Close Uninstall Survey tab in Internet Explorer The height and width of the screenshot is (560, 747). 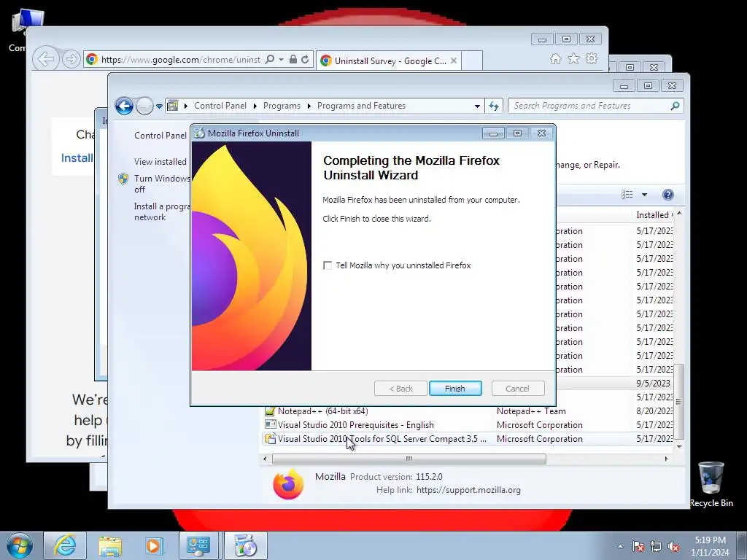(454, 61)
